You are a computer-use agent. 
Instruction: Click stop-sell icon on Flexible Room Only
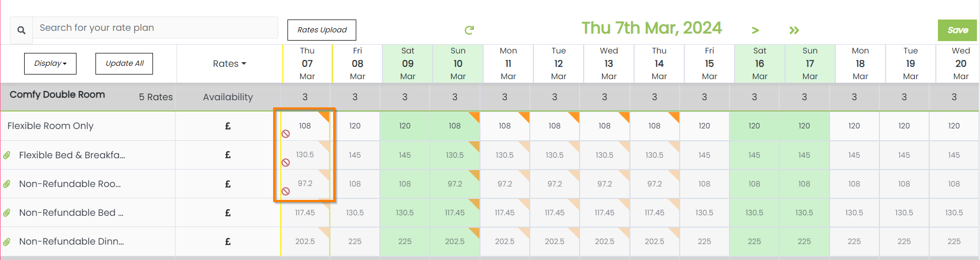286,134
